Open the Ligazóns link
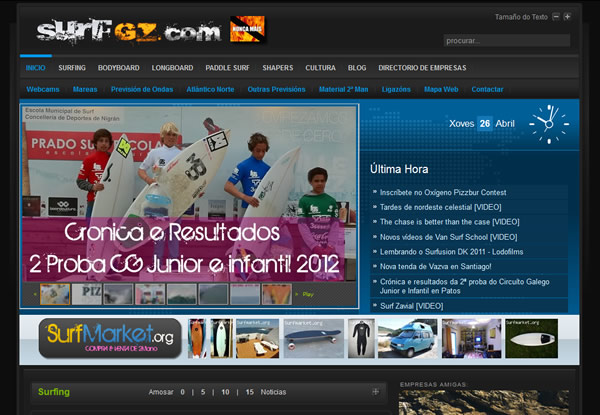 [396, 89]
